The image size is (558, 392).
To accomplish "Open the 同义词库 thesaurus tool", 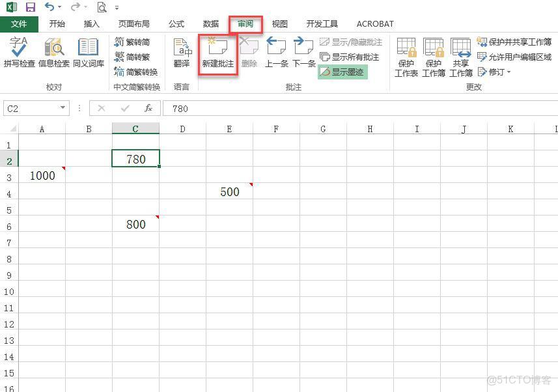I will click(88, 52).
